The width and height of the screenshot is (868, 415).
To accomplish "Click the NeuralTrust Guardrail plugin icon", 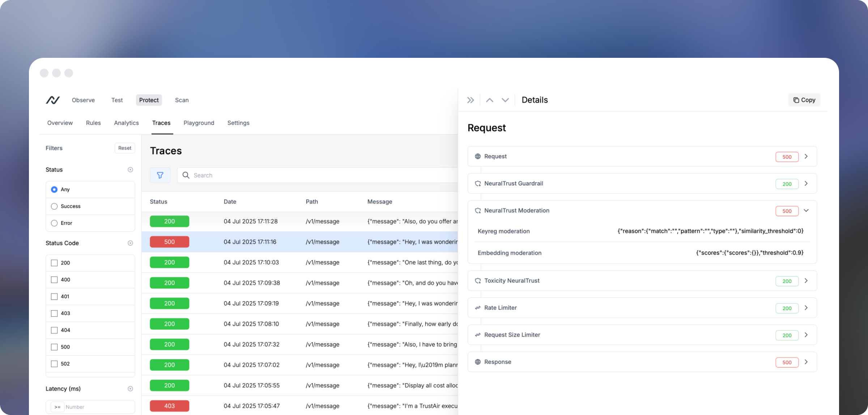I will (x=478, y=183).
